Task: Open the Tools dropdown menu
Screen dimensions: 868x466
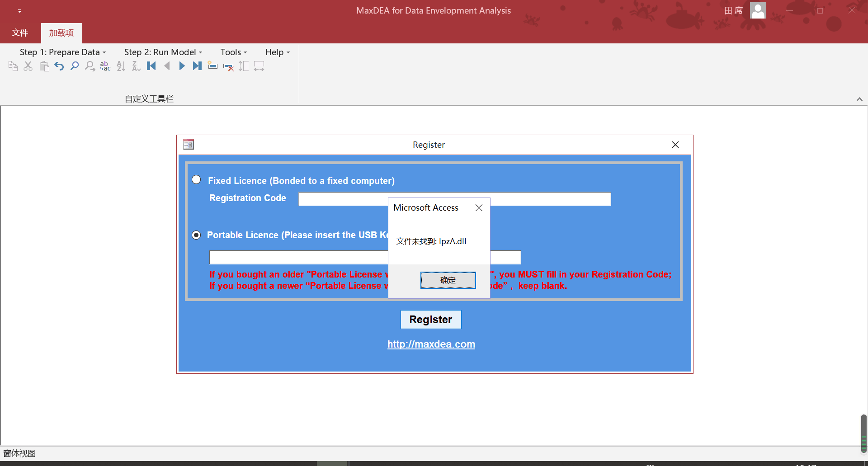Action: click(x=234, y=52)
